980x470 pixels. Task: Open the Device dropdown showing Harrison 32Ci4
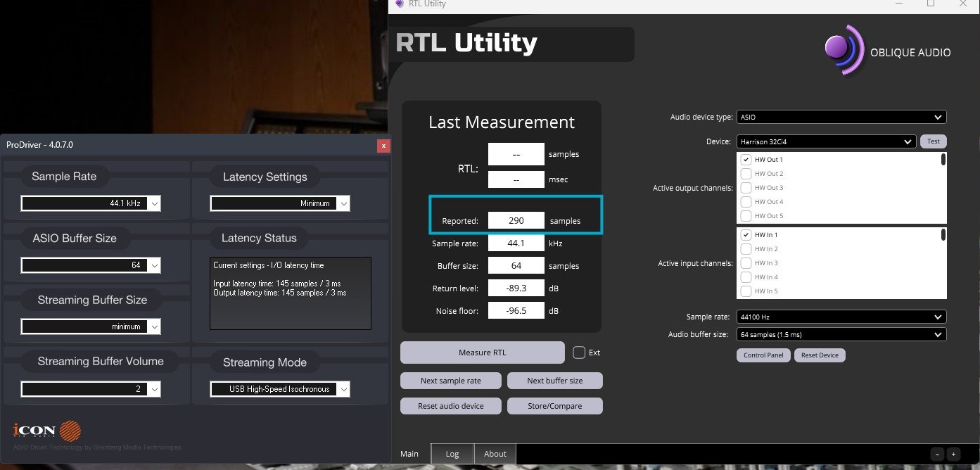(827, 141)
